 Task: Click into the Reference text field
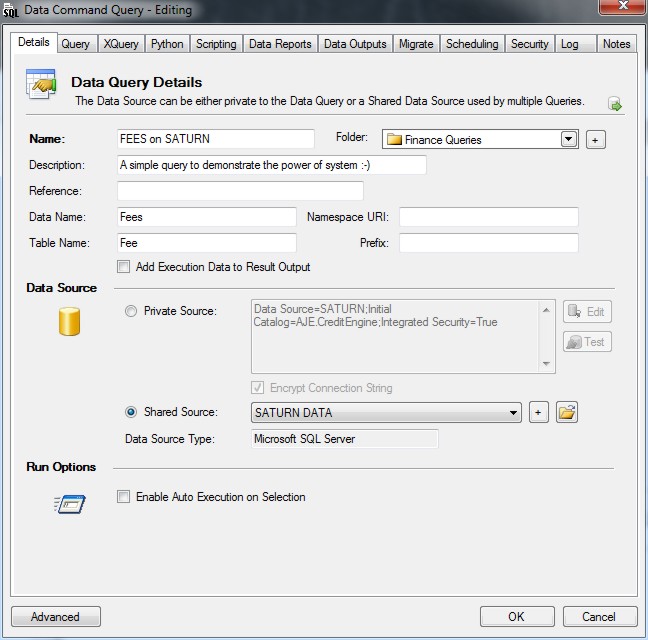(240, 191)
